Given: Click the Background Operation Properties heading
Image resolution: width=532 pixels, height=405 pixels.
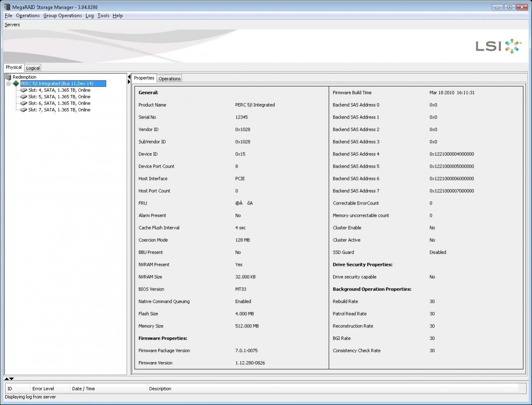Looking at the screenshot, I should tap(372, 289).
